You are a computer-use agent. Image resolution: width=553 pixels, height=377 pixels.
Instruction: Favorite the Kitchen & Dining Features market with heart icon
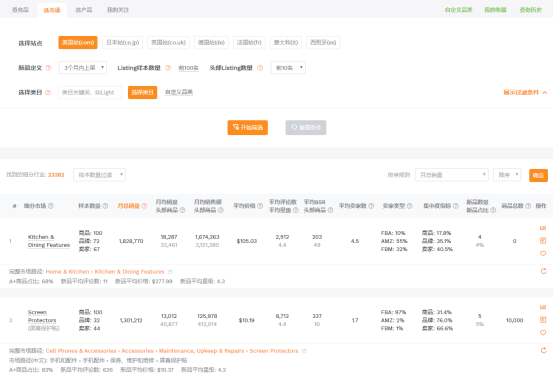pos(543,253)
